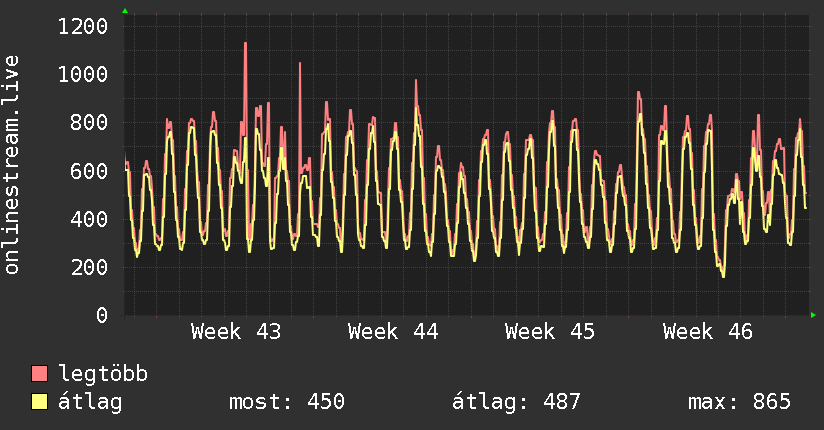This screenshot has height=430, width=824.
Task: Click the yellow átlag legend swatch
Action: coord(39,402)
